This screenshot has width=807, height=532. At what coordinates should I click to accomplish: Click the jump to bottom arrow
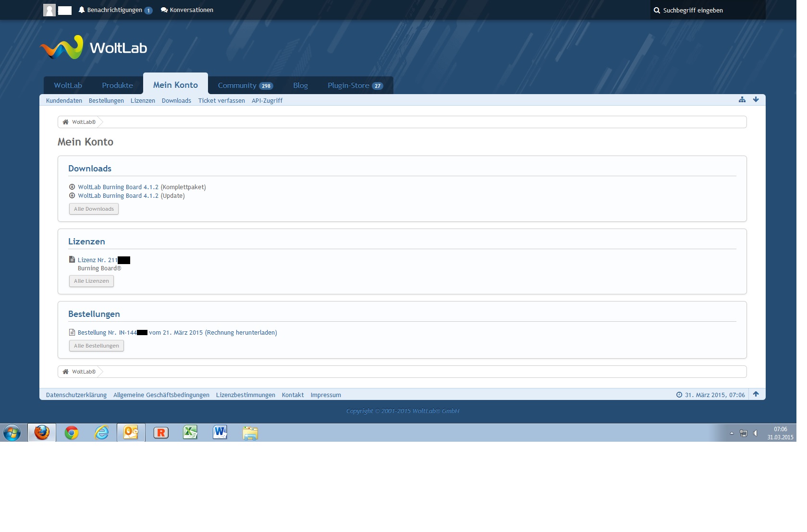[756, 100]
